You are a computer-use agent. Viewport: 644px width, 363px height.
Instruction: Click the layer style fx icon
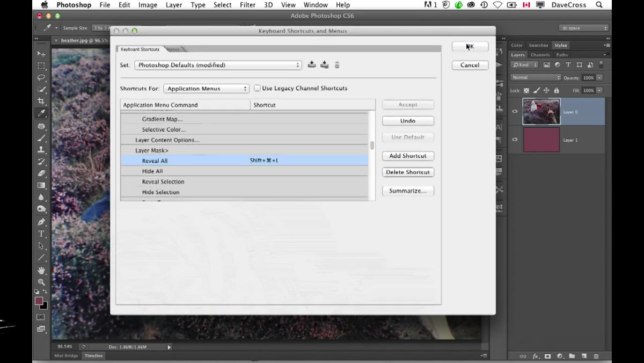[536, 356]
